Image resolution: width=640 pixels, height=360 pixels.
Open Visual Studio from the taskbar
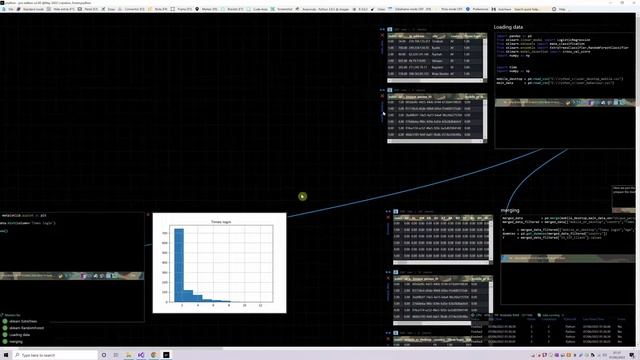(x=141, y=355)
